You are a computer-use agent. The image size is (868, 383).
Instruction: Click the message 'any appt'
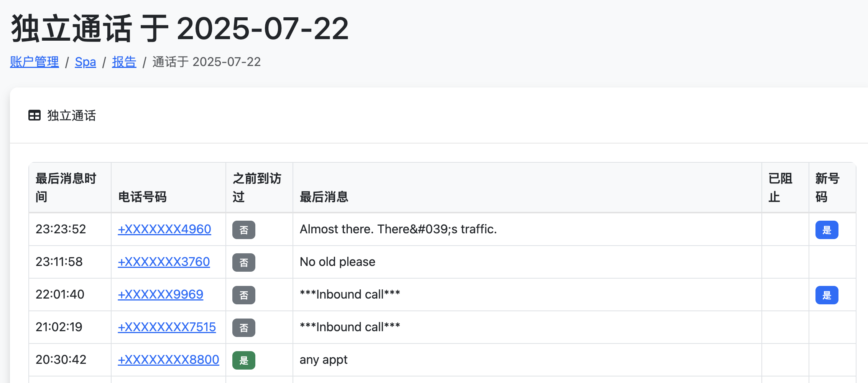pyautogui.click(x=324, y=360)
